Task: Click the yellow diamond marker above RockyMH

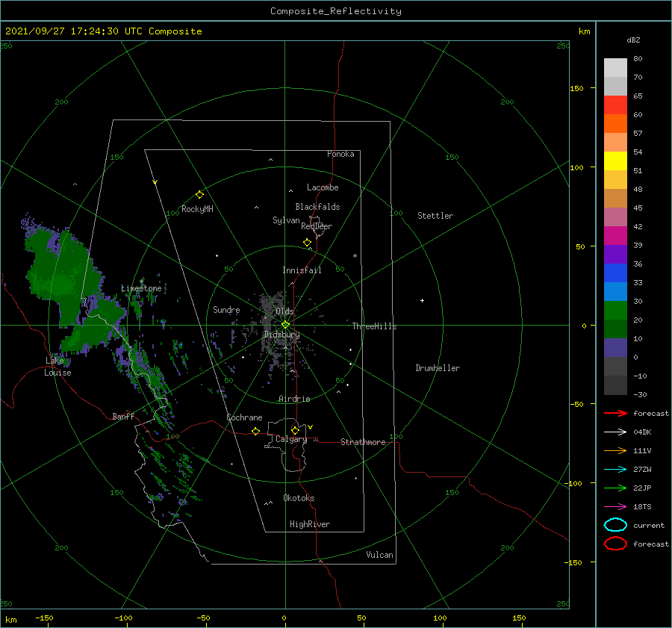Action: 199,195
